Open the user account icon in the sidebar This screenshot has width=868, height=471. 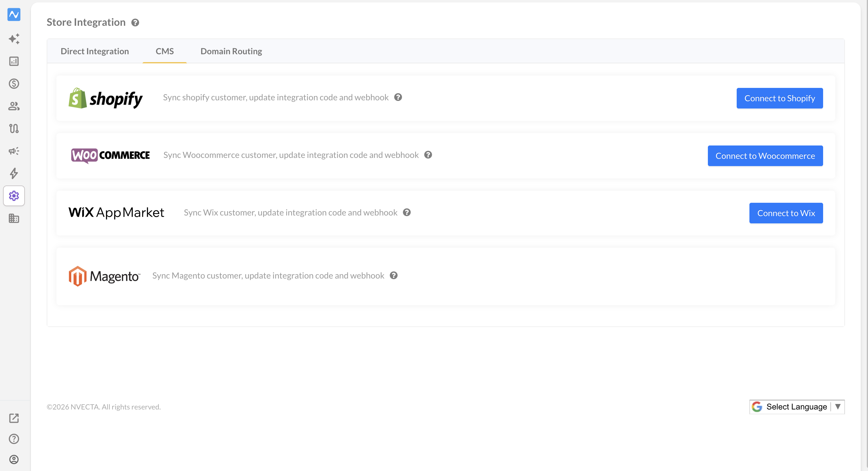coord(14,459)
